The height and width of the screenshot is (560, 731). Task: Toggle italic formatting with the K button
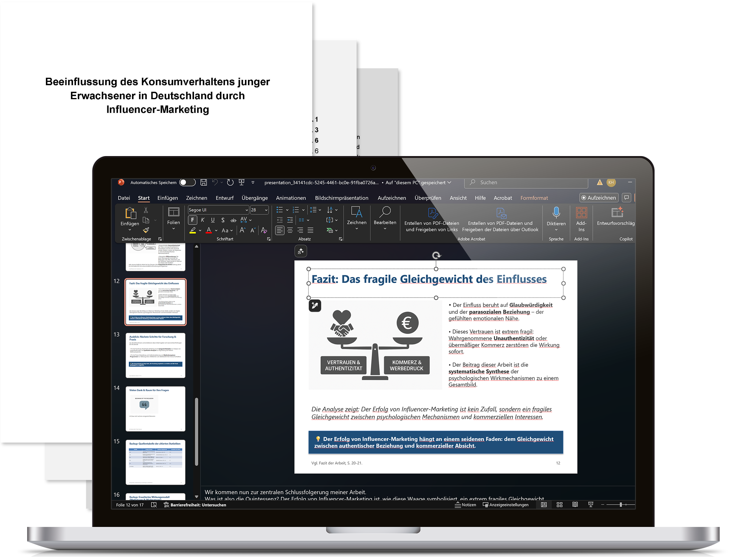(x=202, y=220)
